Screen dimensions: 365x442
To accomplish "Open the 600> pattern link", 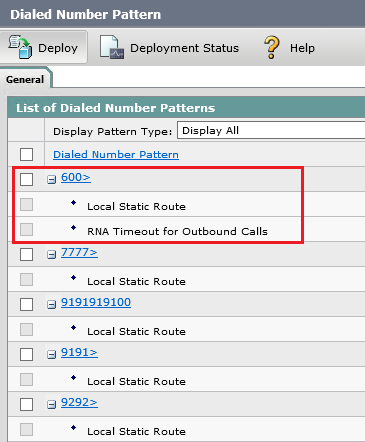I will point(76,177).
